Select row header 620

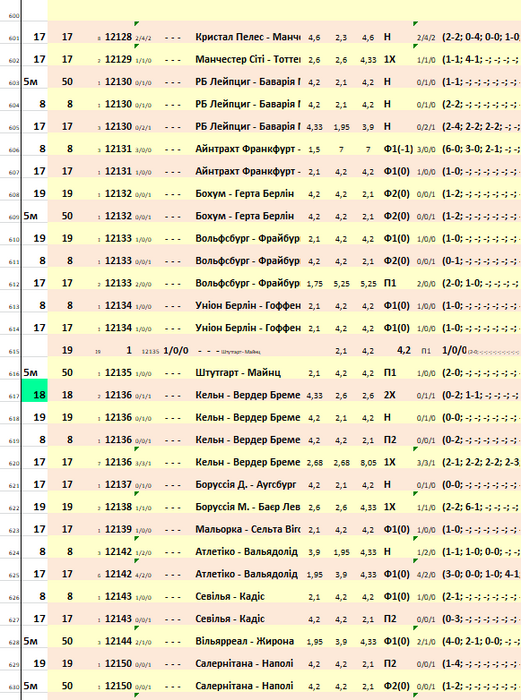[14, 463]
